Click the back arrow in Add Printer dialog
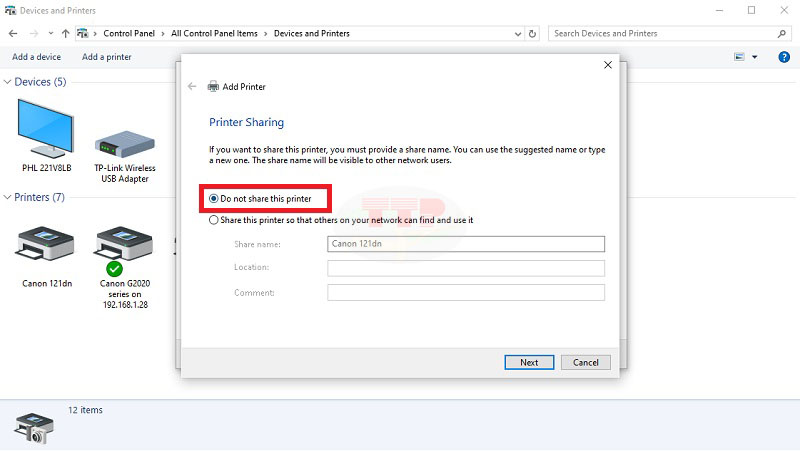 193,87
